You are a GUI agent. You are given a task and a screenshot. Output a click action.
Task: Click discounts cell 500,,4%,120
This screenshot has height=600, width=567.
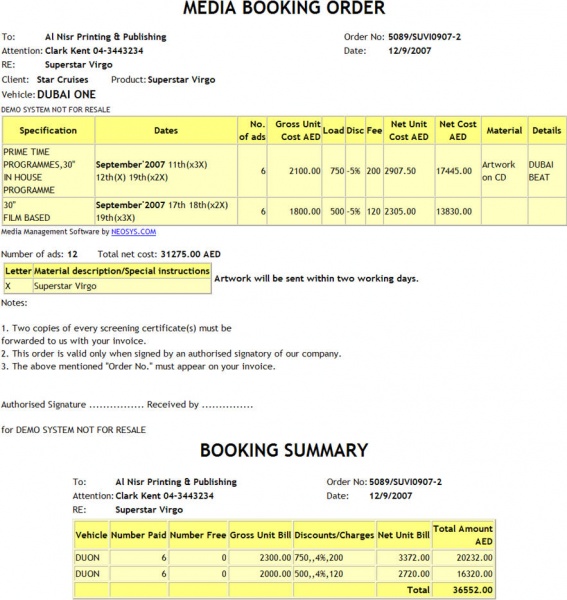[334, 574]
